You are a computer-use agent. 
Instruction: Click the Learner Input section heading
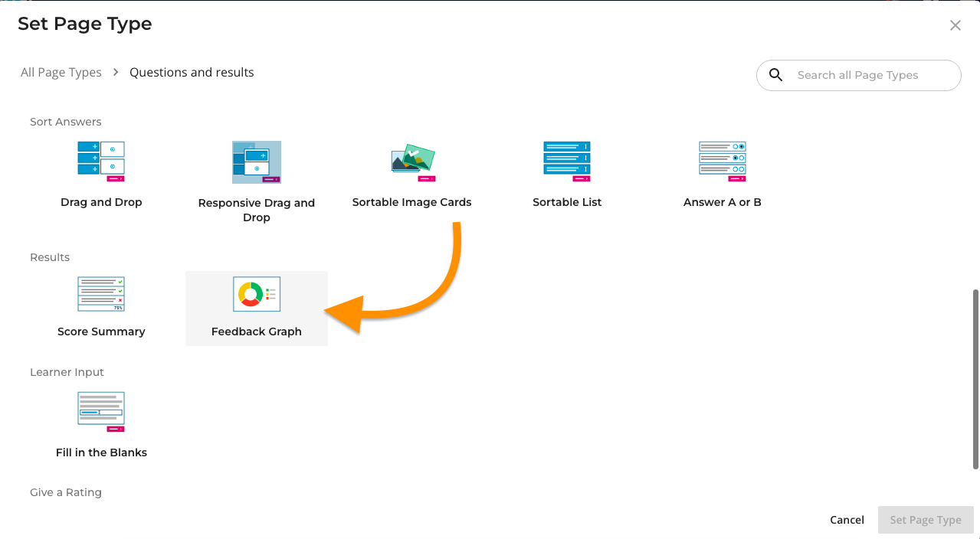pyautogui.click(x=67, y=372)
